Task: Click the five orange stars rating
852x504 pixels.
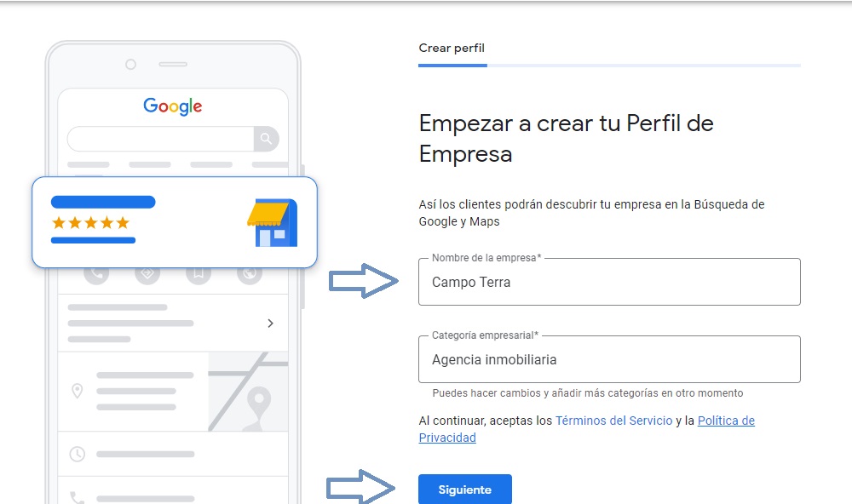Action: (x=91, y=223)
